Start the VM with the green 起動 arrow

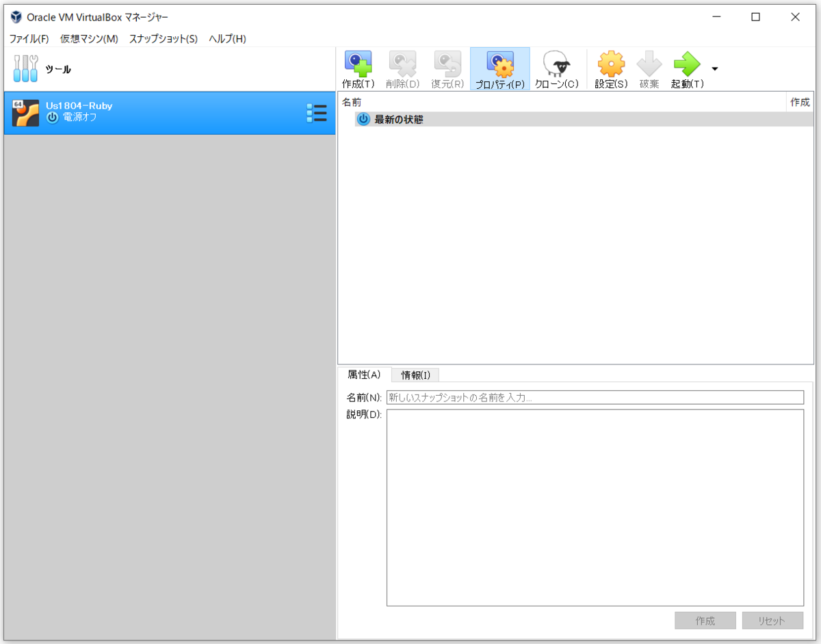tap(686, 65)
